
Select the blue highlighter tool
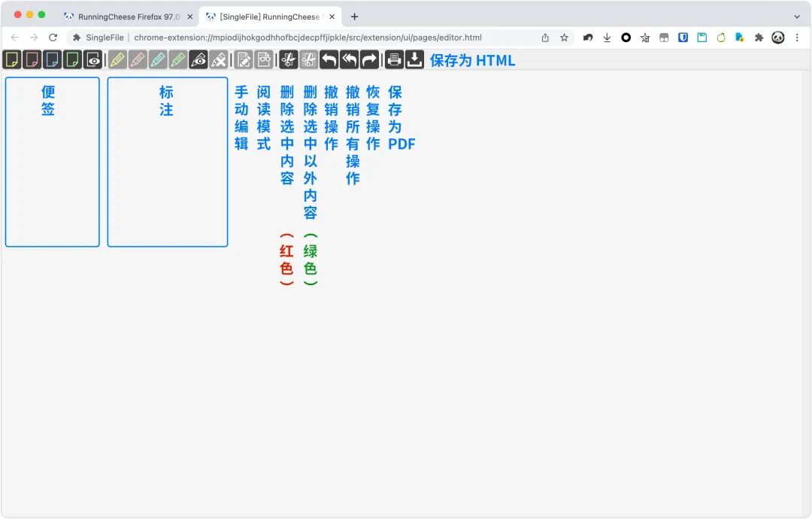[x=158, y=60]
